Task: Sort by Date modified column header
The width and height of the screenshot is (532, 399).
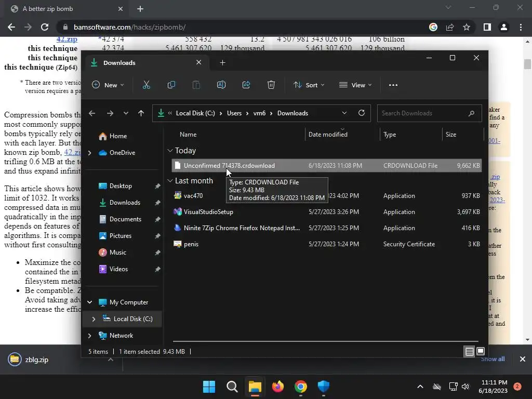Action: (328, 135)
